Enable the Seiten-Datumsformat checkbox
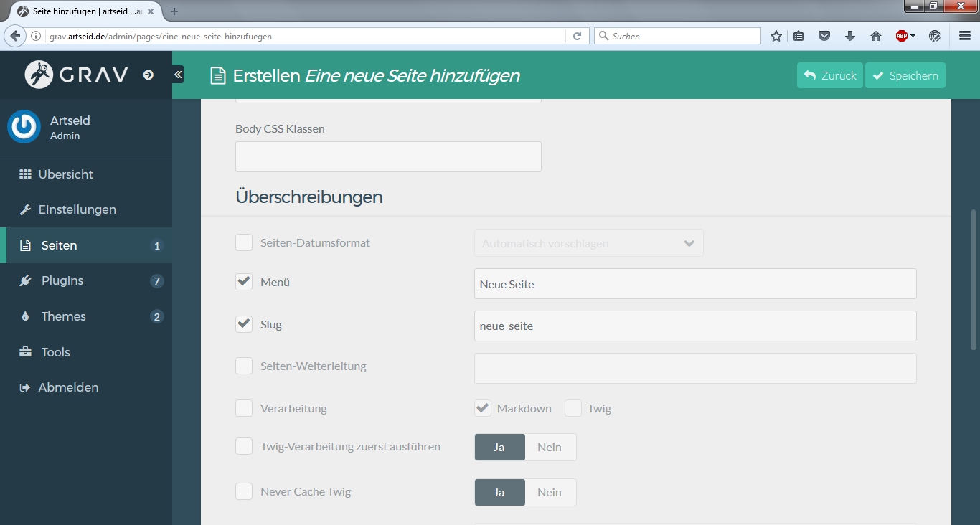This screenshot has width=980, height=525. (244, 242)
